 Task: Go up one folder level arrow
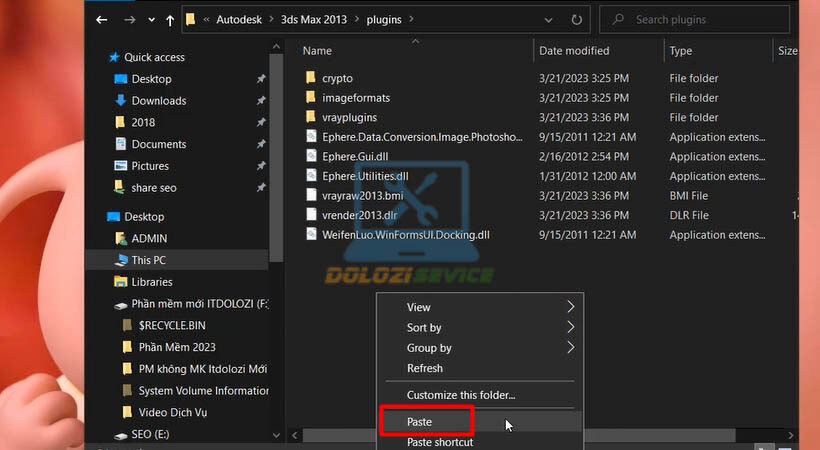click(170, 20)
